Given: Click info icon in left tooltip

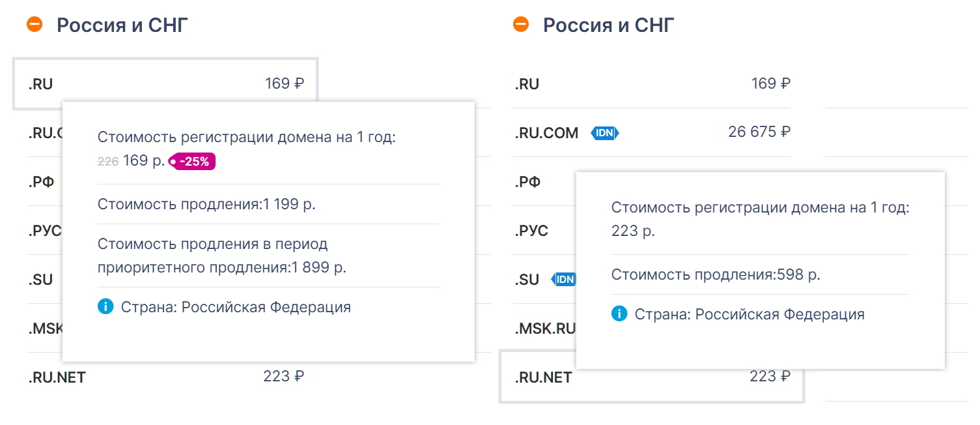Looking at the screenshot, I should 105,307.
